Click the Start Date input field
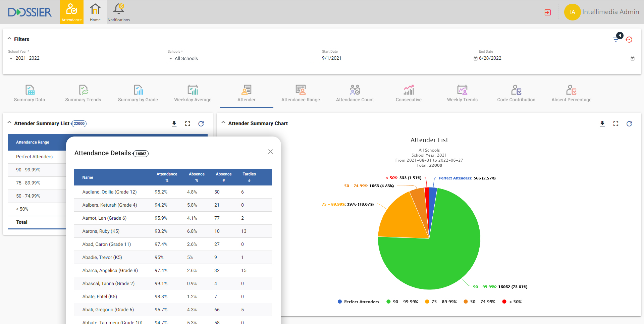644x324 pixels. click(392, 58)
